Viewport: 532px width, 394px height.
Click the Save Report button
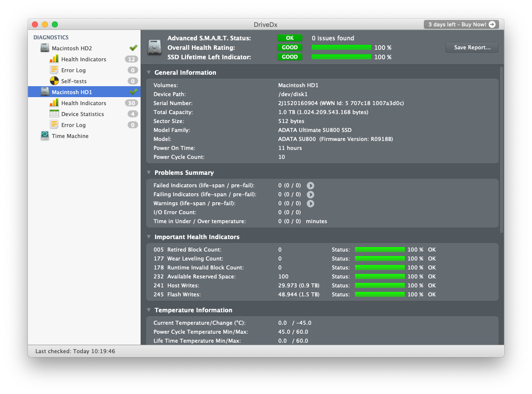click(x=472, y=48)
